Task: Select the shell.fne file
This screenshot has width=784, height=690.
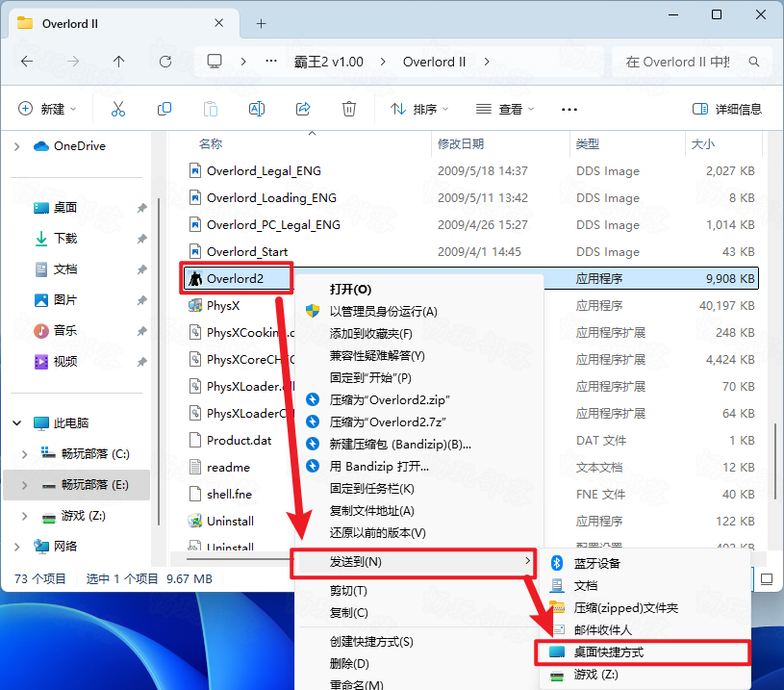Action: coord(220,494)
